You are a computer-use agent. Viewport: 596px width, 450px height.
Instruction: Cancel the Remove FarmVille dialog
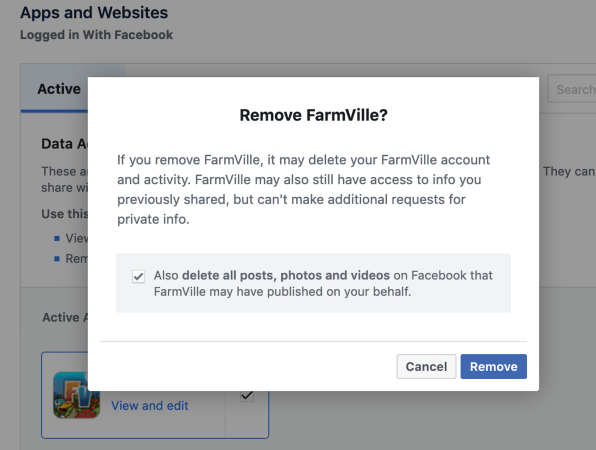tap(426, 366)
